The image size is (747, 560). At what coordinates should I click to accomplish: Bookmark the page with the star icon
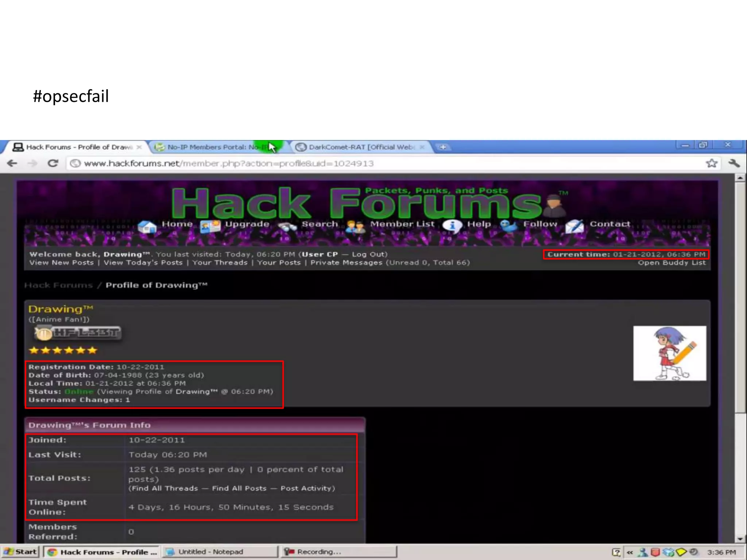(x=712, y=163)
